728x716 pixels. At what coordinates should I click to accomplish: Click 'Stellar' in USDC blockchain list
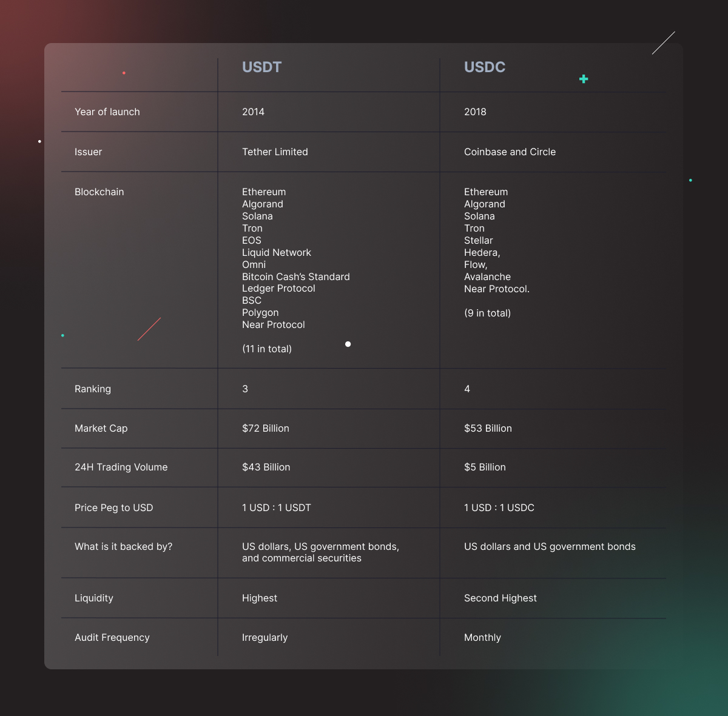(x=479, y=240)
